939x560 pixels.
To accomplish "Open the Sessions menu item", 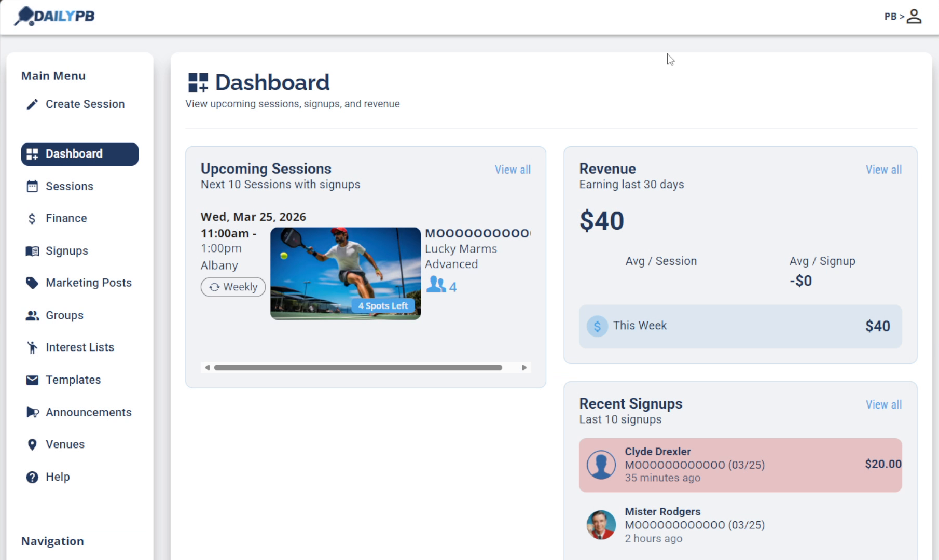I will [x=80, y=186].
